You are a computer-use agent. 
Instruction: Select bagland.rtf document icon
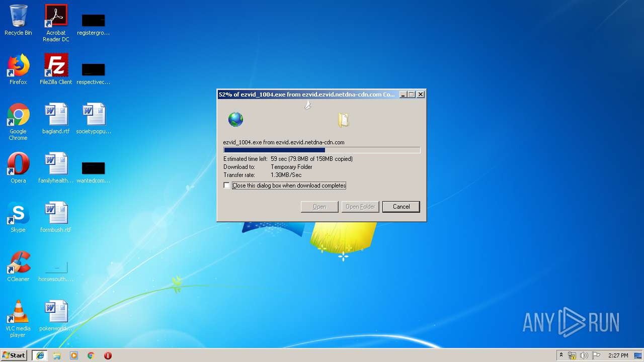coord(56,119)
